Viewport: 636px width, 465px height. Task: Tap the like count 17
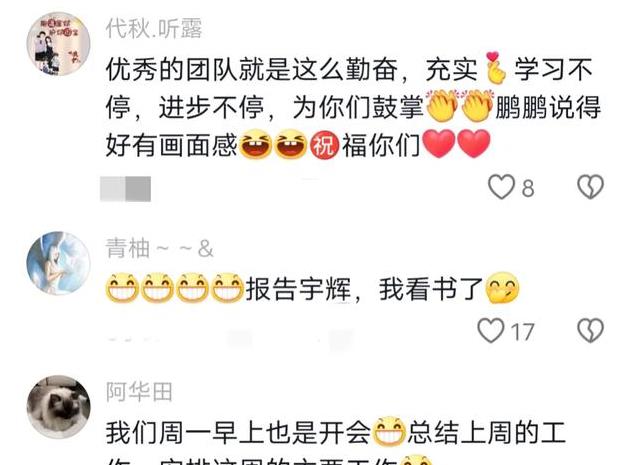pos(522,332)
